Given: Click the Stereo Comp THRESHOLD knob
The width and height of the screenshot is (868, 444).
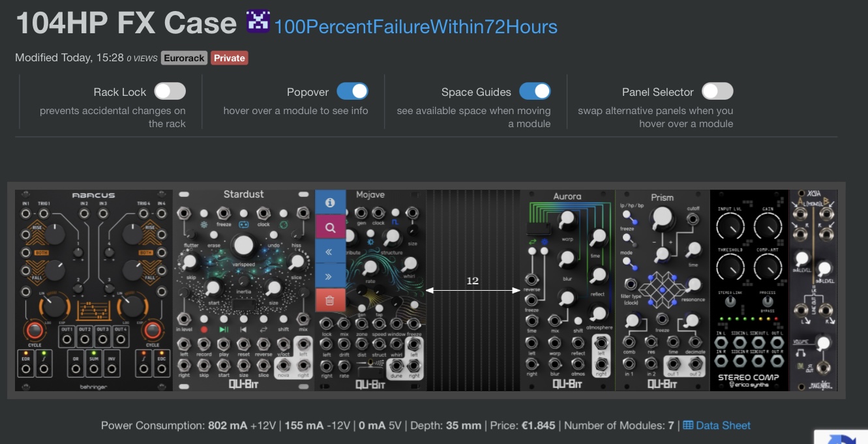Looking at the screenshot, I should point(729,267).
